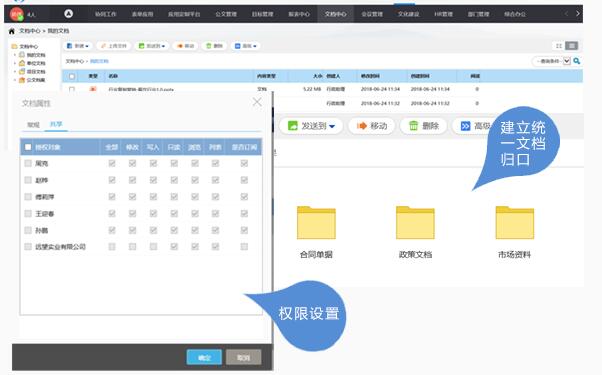Screen dimensions: 602x375
Task: Click the home icon in the breadcrumb
Action: [12, 31]
